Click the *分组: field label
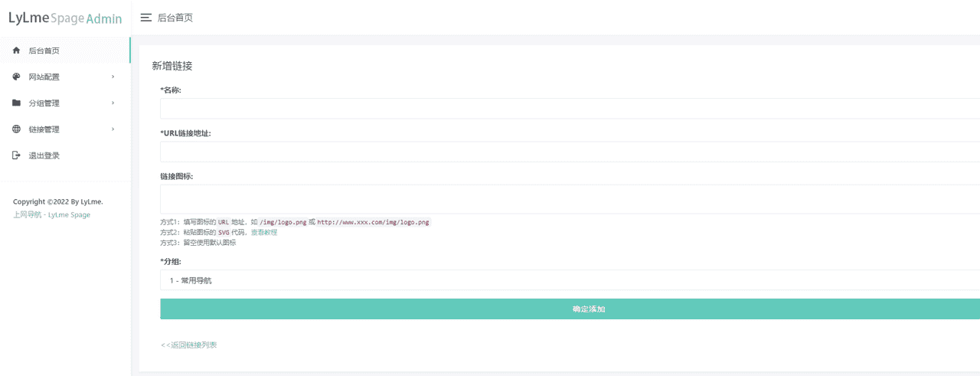 171,261
